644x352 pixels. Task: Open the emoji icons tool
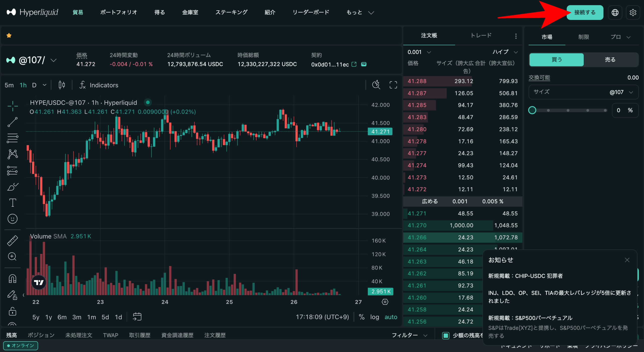coord(12,219)
